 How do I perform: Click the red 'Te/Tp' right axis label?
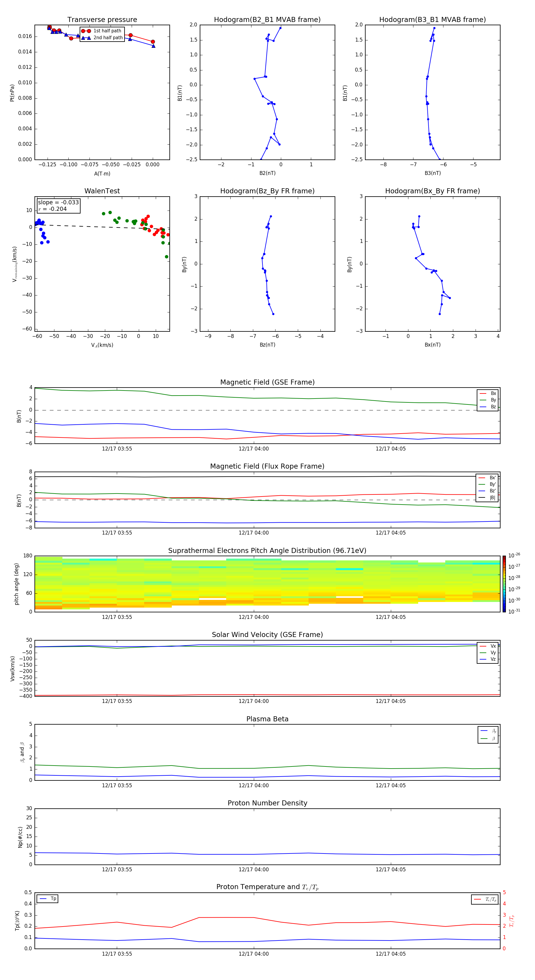(512, 921)
